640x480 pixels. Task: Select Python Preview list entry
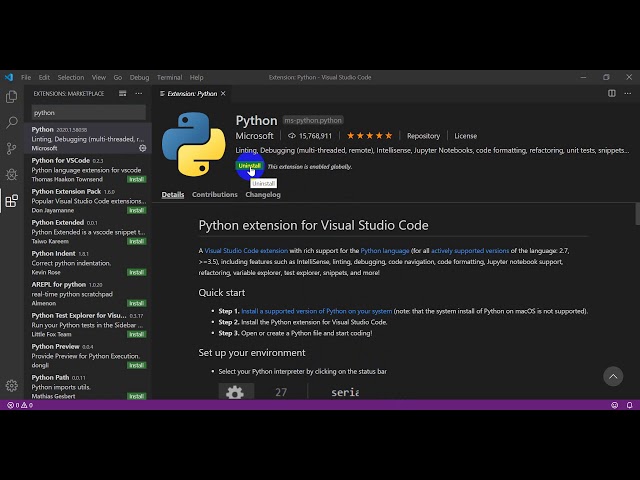[x=88, y=356]
